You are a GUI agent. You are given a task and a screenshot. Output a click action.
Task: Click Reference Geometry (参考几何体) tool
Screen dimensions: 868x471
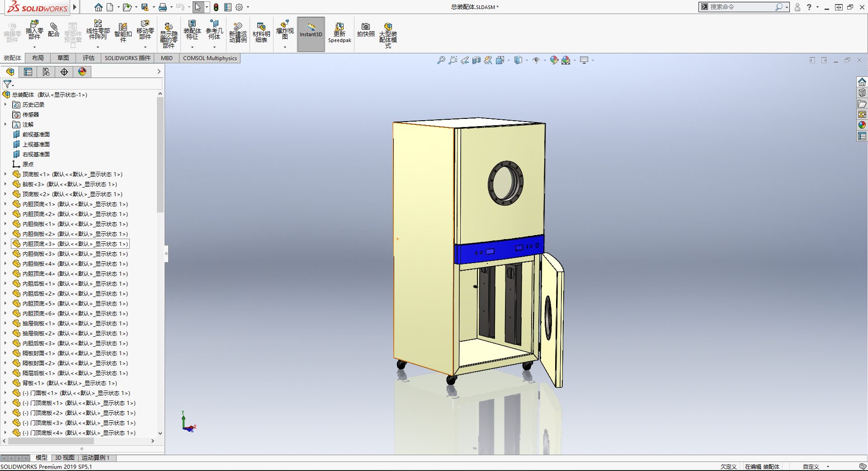pyautogui.click(x=214, y=29)
